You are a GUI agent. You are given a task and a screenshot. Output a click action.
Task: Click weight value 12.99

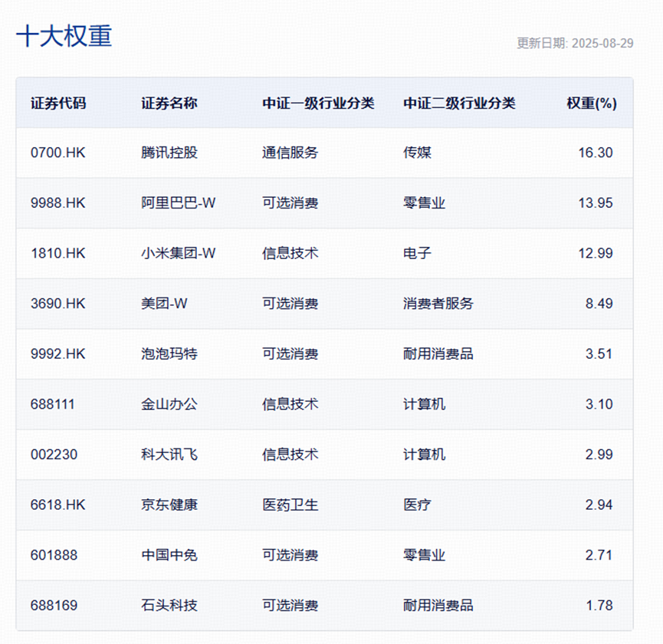[596, 253]
